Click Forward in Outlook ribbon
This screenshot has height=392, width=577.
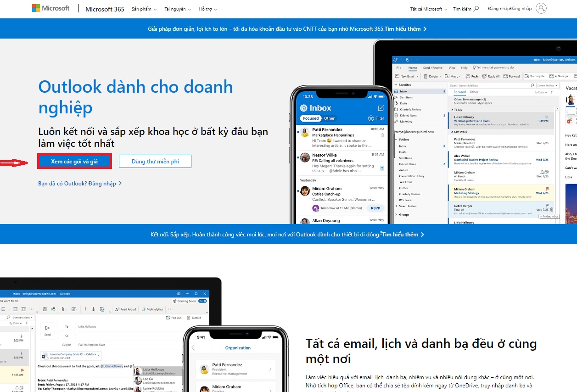512,76
